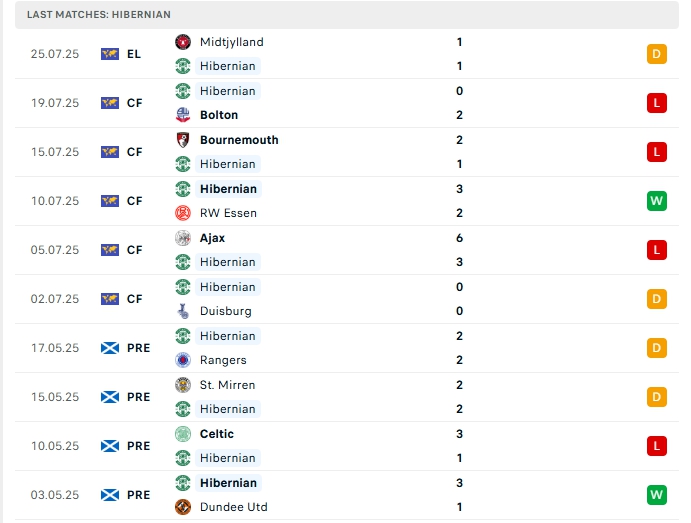Viewport: 691px width, 523px height.
Task: Click the draw badge for Midtjylland match
Action: (x=657, y=54)
